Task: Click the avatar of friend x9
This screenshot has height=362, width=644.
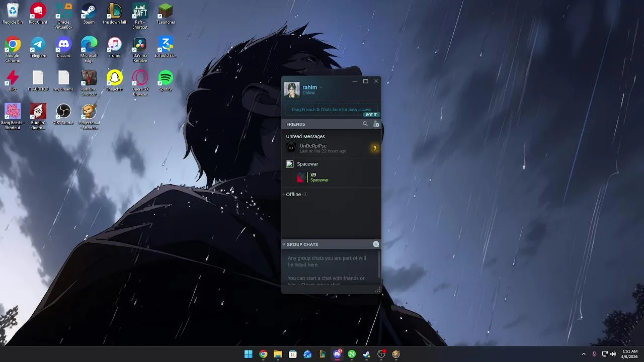Action: pyautogui.click(x=301, y=177)
